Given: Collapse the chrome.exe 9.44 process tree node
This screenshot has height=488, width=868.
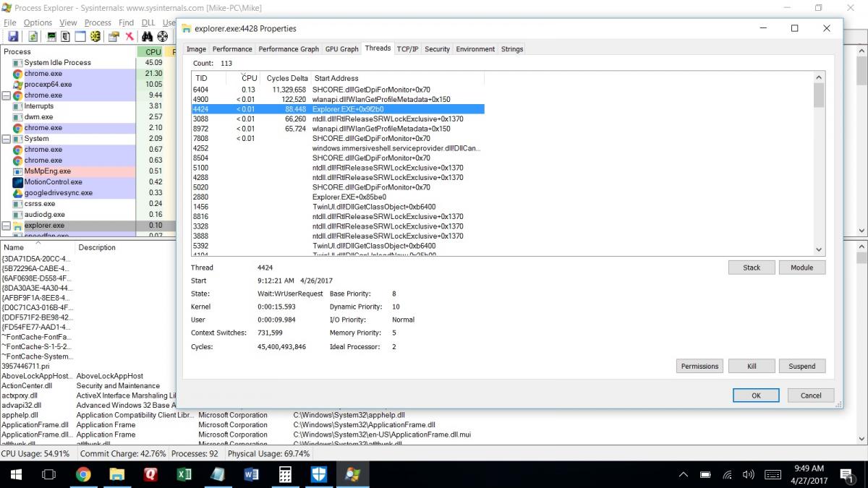Looking at the screenshot, I should point(7,95).
